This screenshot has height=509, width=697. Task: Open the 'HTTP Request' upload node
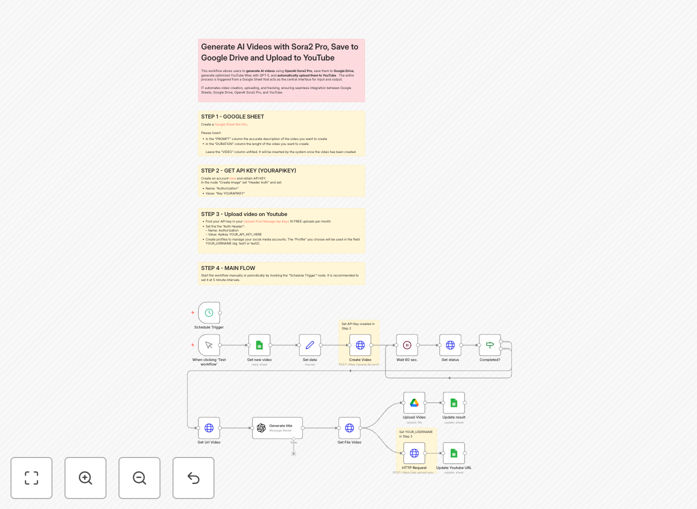click(414, 453)
